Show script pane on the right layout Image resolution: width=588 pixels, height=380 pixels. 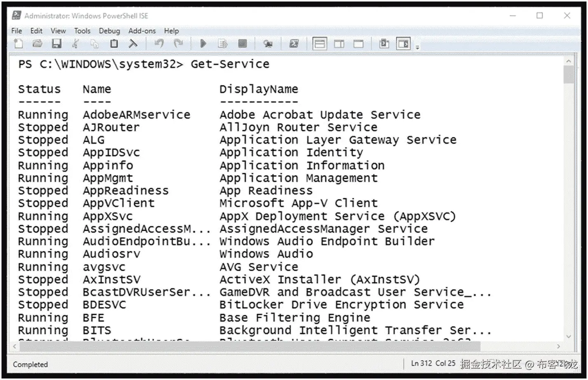click(x=339, y=44)
